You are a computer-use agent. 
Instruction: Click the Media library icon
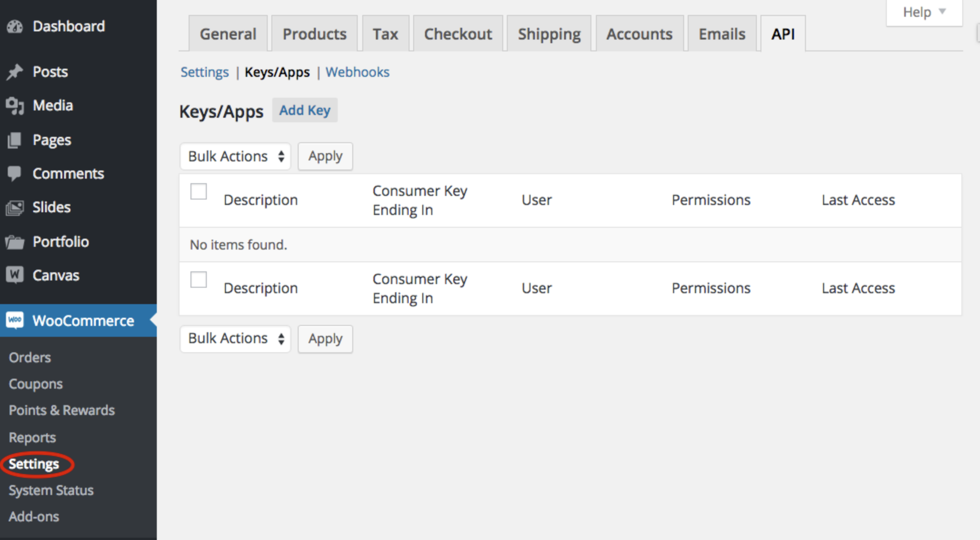pyautogui.click(x=15, y=106)
